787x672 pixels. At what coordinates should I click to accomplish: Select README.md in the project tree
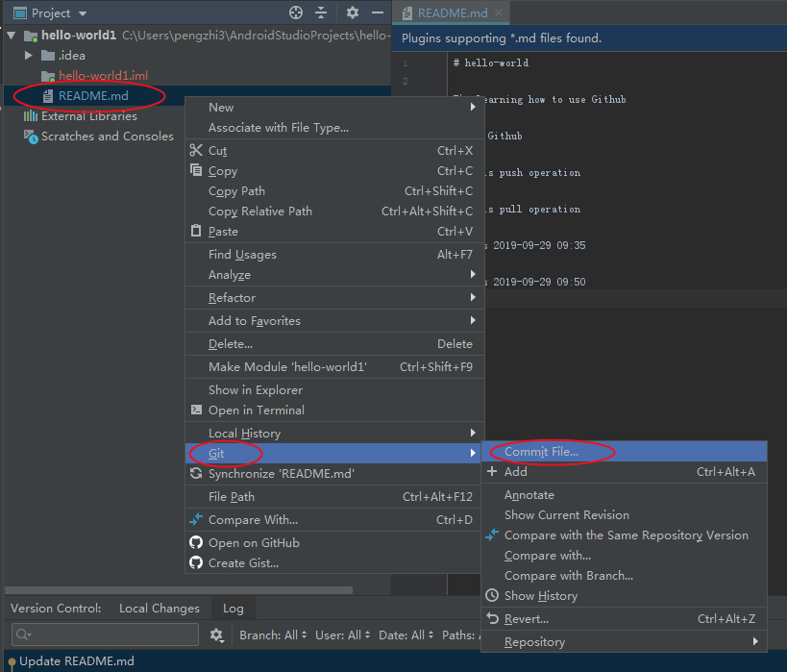93,96
